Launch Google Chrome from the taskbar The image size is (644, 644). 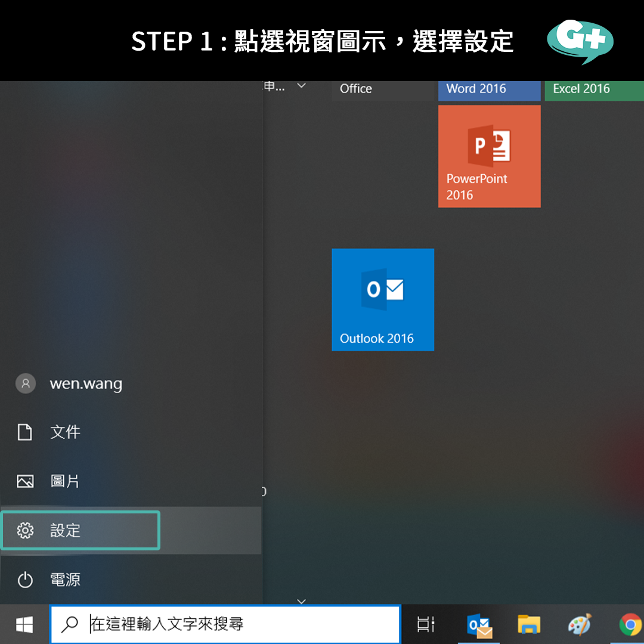[x=631, y=625]
